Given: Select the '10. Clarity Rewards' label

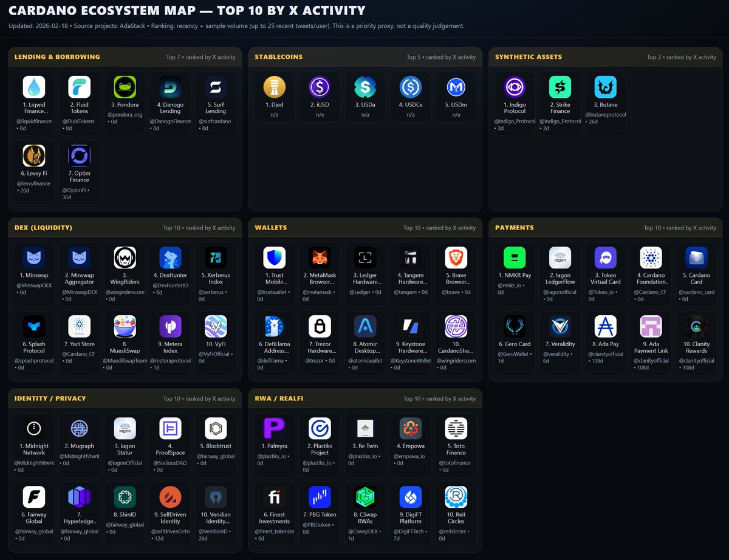Looking at the screenshot, I should (696, 347).
